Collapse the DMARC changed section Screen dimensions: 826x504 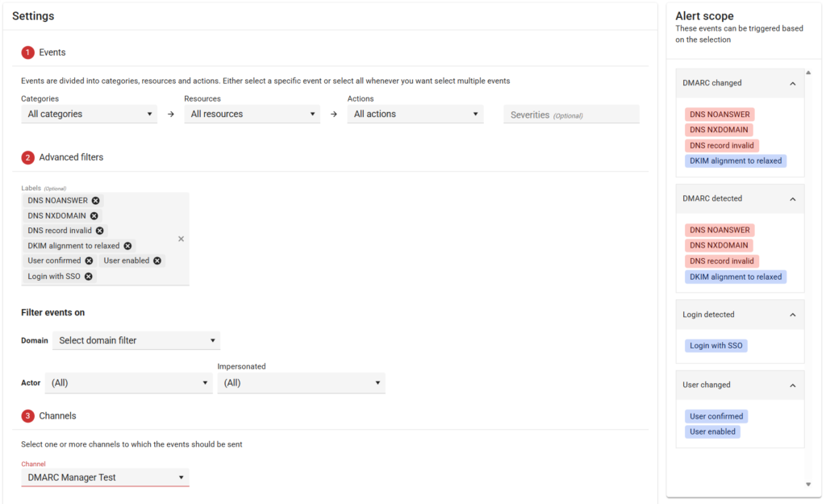[792, 83]
